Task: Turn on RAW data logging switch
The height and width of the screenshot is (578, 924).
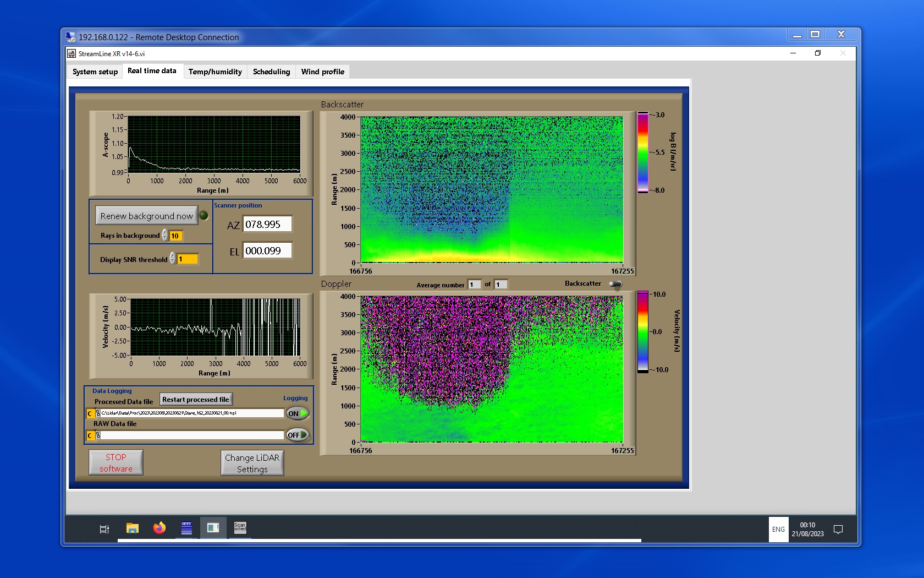Action: tap(298, 435)
